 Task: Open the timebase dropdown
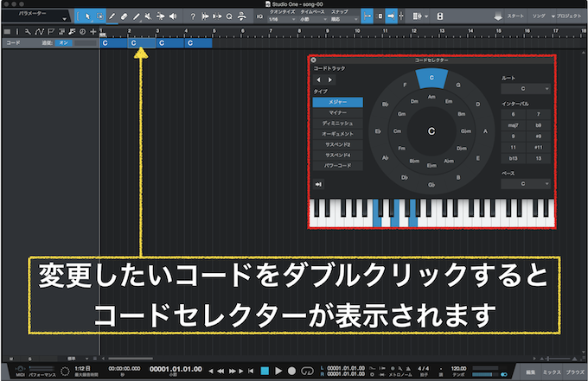[x=313, y=19]
